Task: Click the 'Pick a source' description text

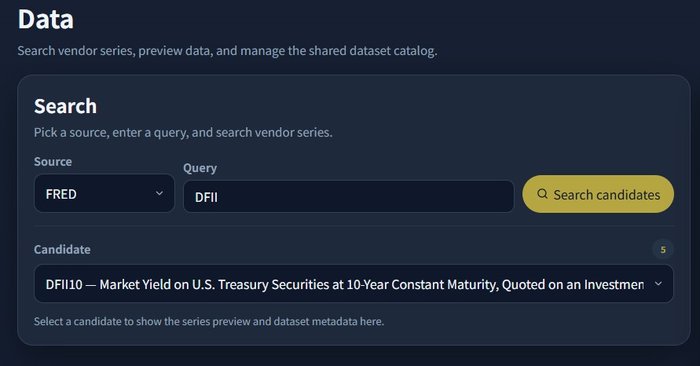Action: [x=183, y=133]
